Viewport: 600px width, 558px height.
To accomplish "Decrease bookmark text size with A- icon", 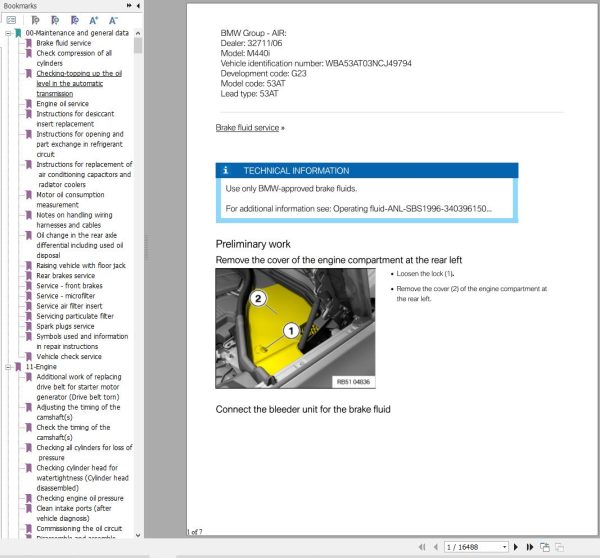I will 113,20.
